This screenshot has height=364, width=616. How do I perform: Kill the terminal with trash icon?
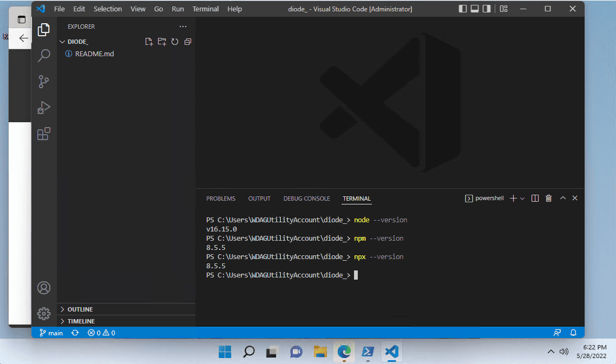pyautogui.click(x=548, y=198)
